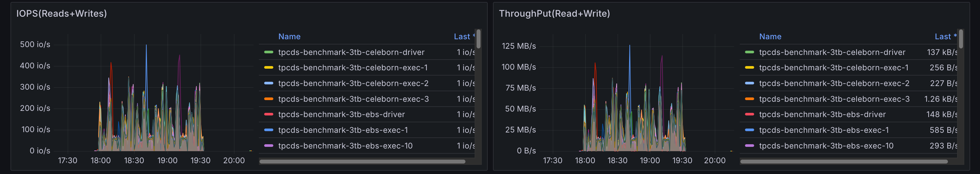Click orange celeborn-exec-3 swatch in ThroughPut legend
Image resolution: width=980 pixels, height=174 pixels.
click(750, 99)
